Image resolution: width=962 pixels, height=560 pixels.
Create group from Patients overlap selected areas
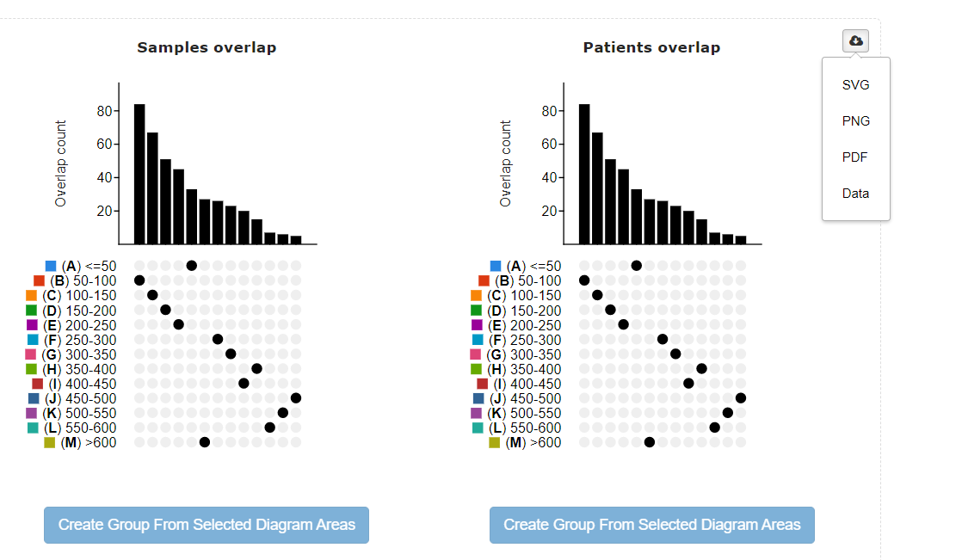pos(651,525)
